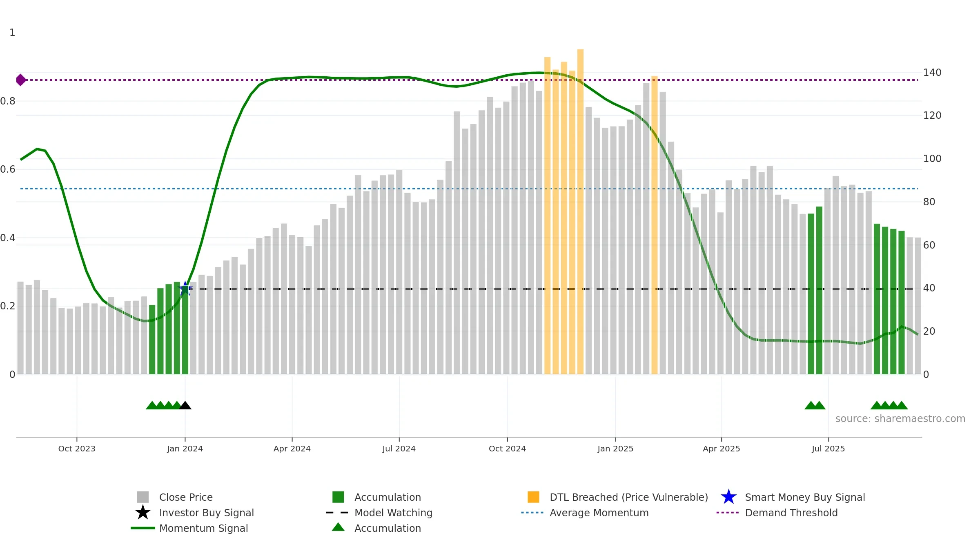Click the last green accumulation triangle after Jul 2025

(902, 405)
